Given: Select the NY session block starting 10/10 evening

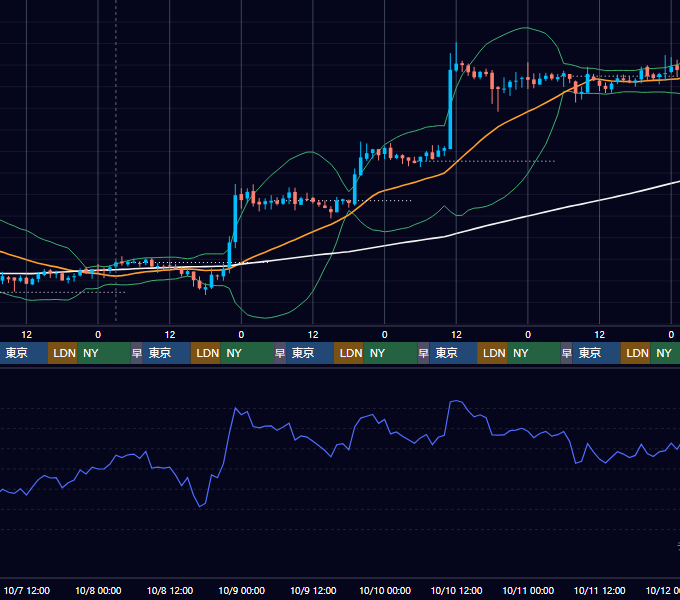Looking at the screenshot, I should click(534, 353).
